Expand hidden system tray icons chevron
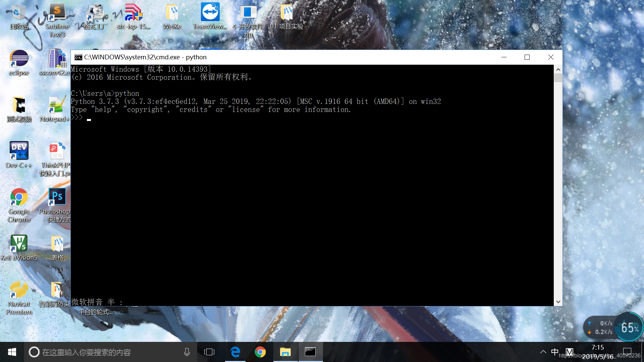Viewport: 644px width, 362px height. point(543,352)
